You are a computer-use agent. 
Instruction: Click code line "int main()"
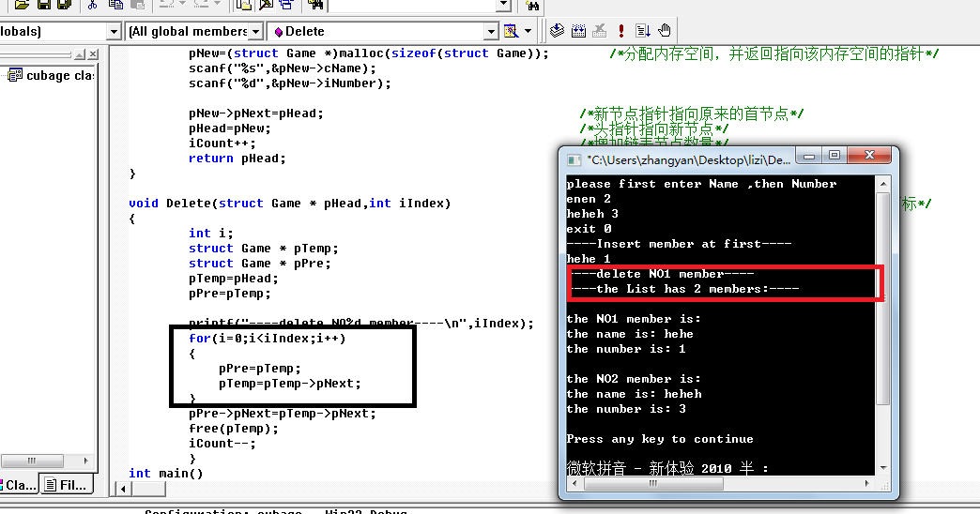(165, 474)
